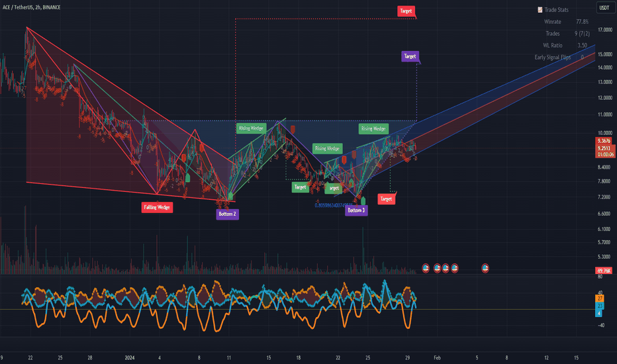Click the 8.4000 price scale level
Screen dimensions: 617x364
point(604,167)
